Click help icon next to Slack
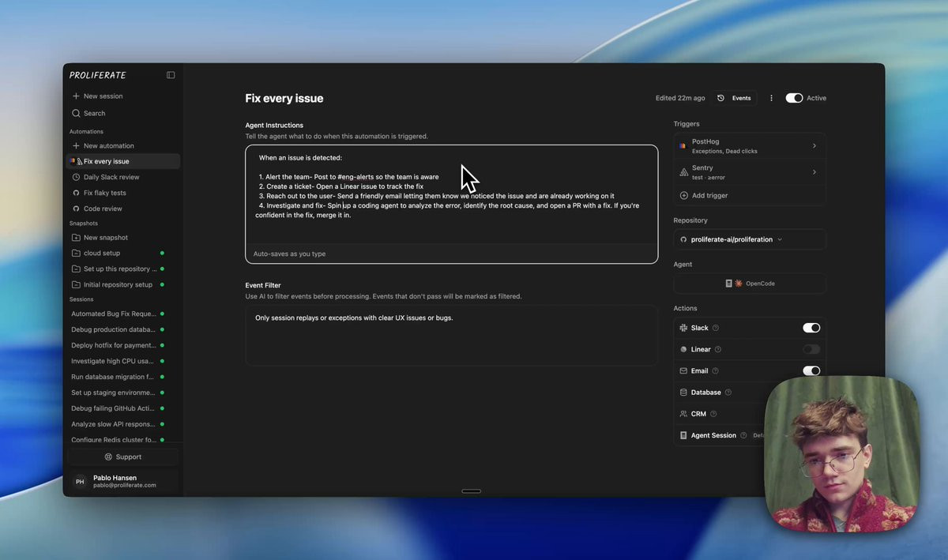 pyautogui.click(x=716, y=328)
